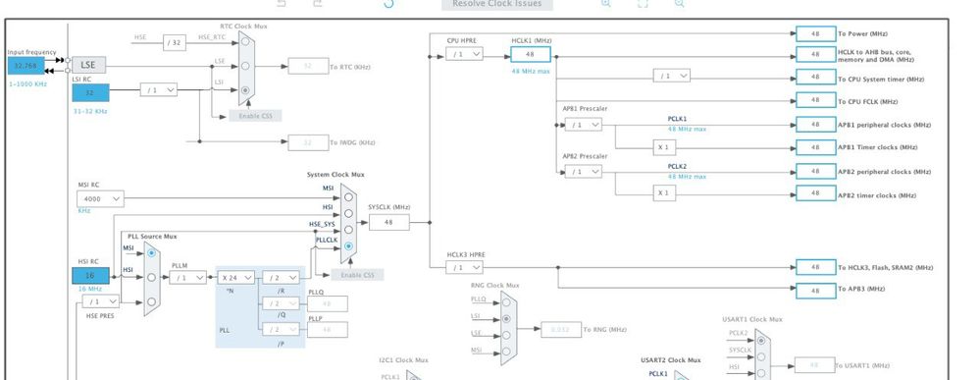Click the PLLQ output value box
This screenshot has height=380, width=980.
(328, 303)
